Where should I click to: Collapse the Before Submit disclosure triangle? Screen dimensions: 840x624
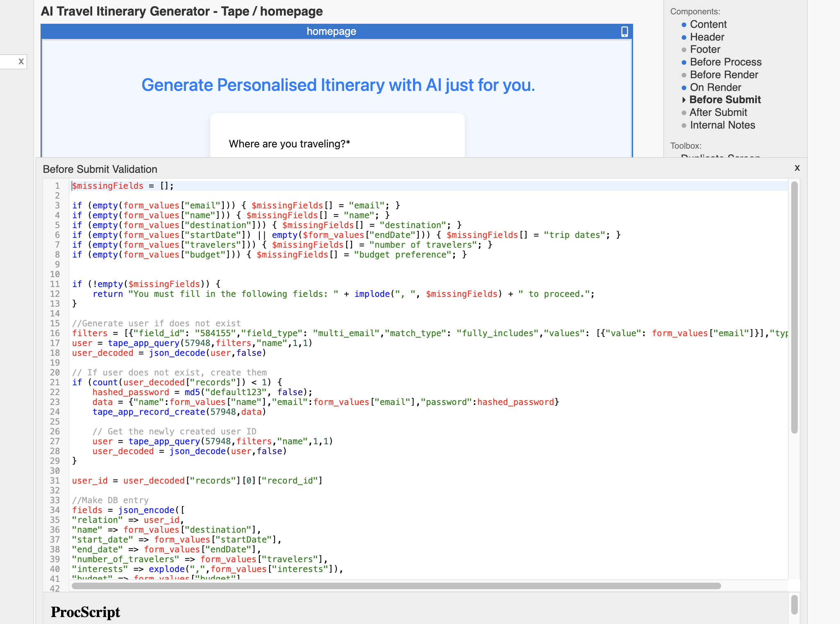coord(683,99)
